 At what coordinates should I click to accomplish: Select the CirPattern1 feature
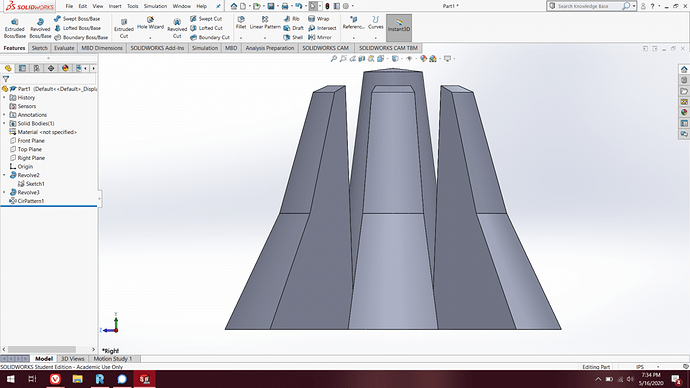point(27,201)
